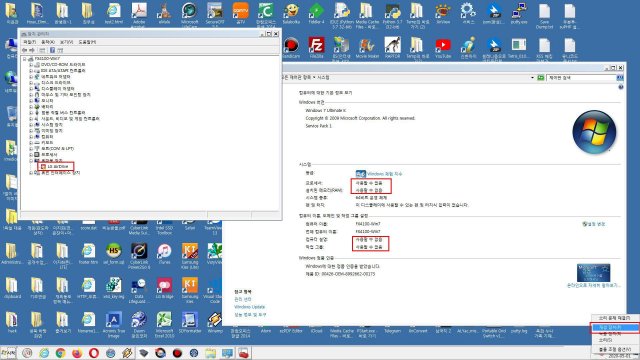Expand the 네트워크 어댑터 node
The image size is (640, 360).
point(31,77)
